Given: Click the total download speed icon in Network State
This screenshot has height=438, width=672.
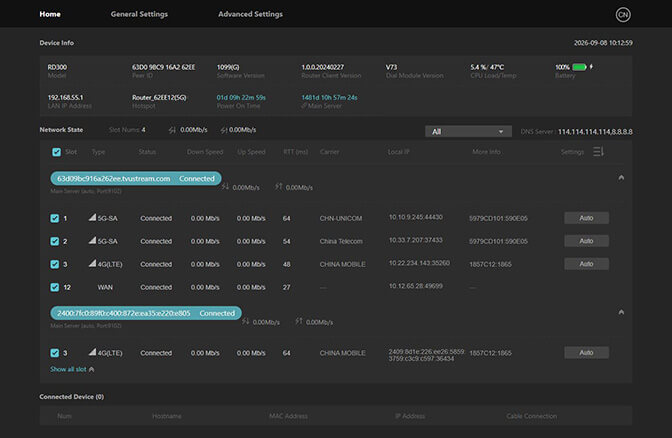Looking at the screenshot, I should [x=172, y=130].
